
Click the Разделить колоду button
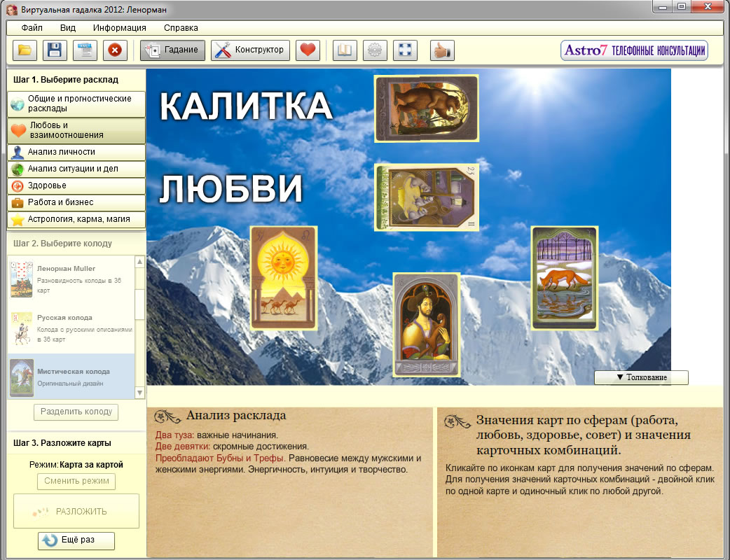tap(76, 412)
